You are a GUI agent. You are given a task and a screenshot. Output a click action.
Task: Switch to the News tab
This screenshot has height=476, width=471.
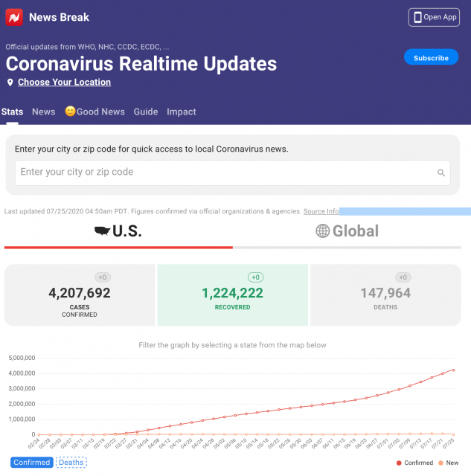[x=43, y=112]
